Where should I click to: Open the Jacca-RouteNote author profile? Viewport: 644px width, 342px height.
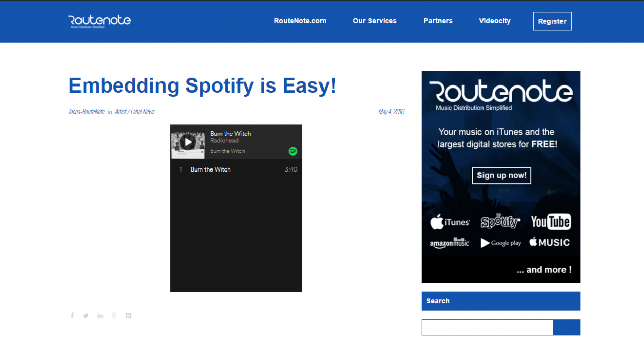[86, 111]
